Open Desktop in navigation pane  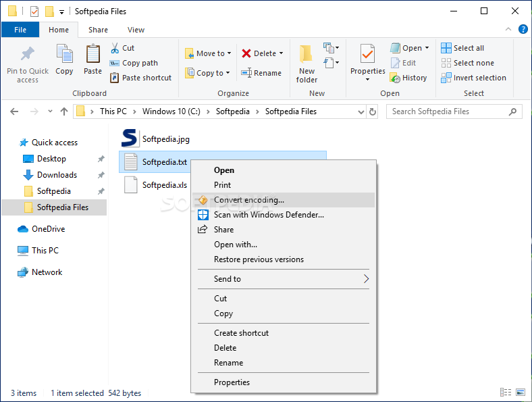(45, 159)
